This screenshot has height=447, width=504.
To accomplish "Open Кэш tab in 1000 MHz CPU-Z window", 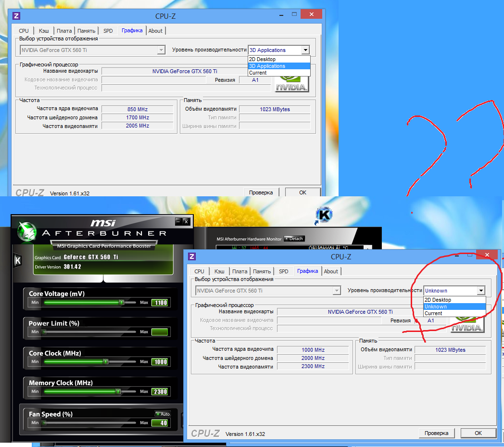I will click(219, 271).
